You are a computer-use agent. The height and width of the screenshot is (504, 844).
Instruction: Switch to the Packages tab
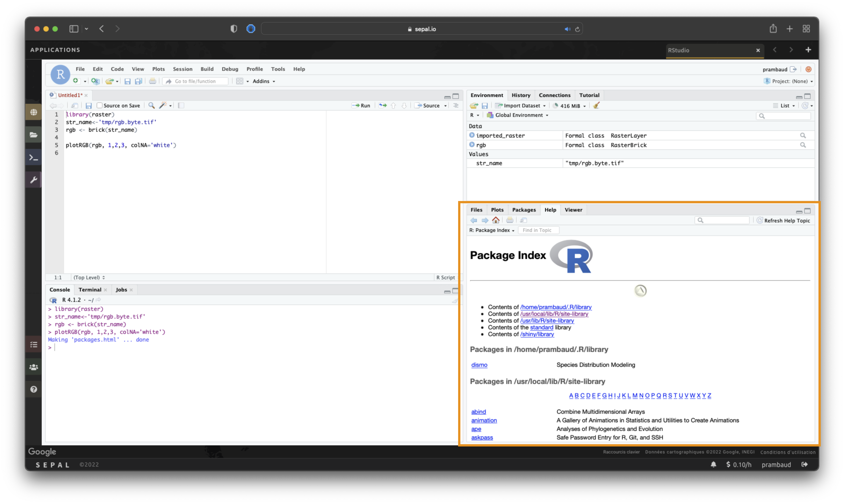[x=523, y=210]
